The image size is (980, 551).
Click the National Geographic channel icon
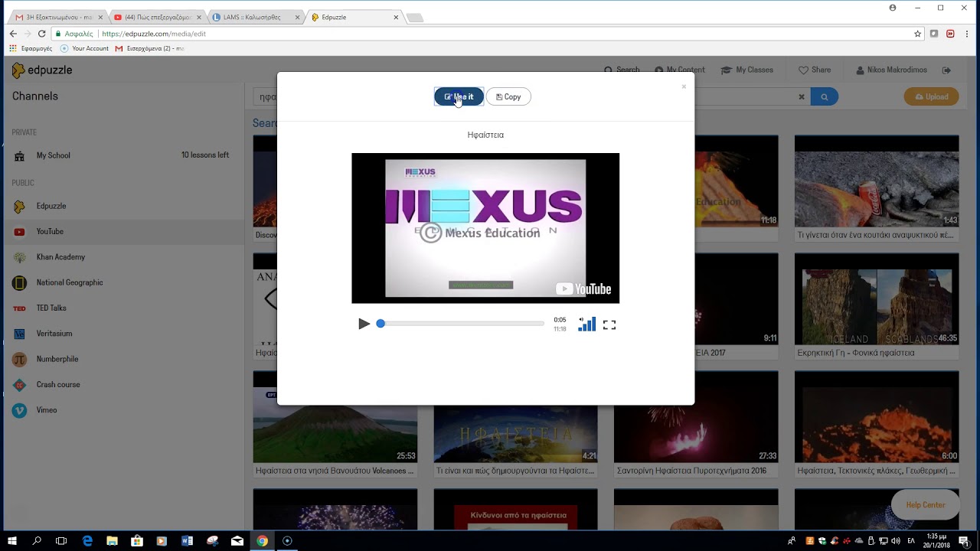pyautogui.click(x=19, y=282)
